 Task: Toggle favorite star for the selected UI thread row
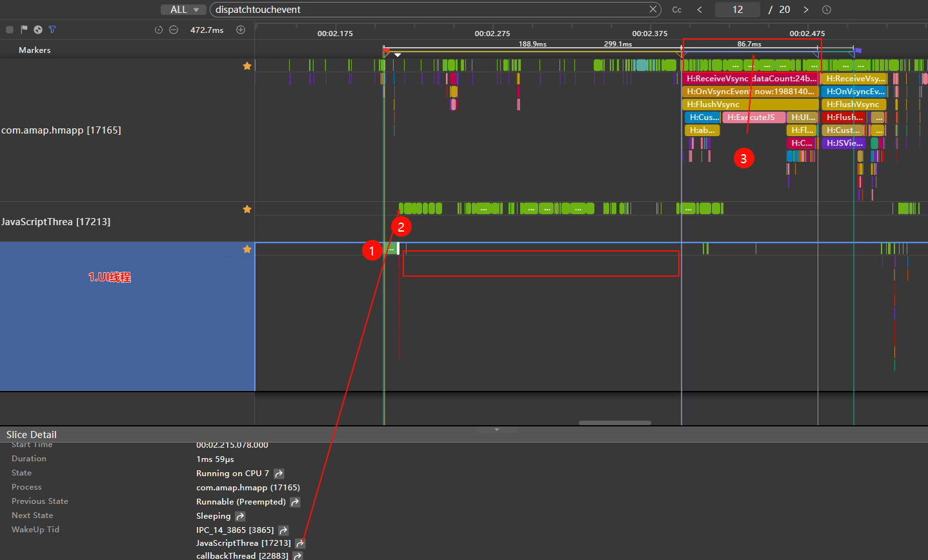tap(247, 249)
